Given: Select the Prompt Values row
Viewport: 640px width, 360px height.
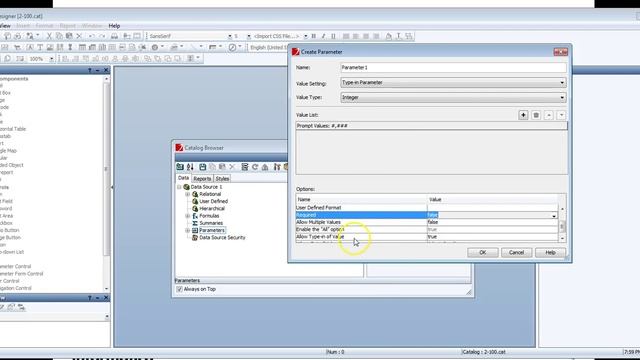Looking at the screenshot, I should point(431,126).
